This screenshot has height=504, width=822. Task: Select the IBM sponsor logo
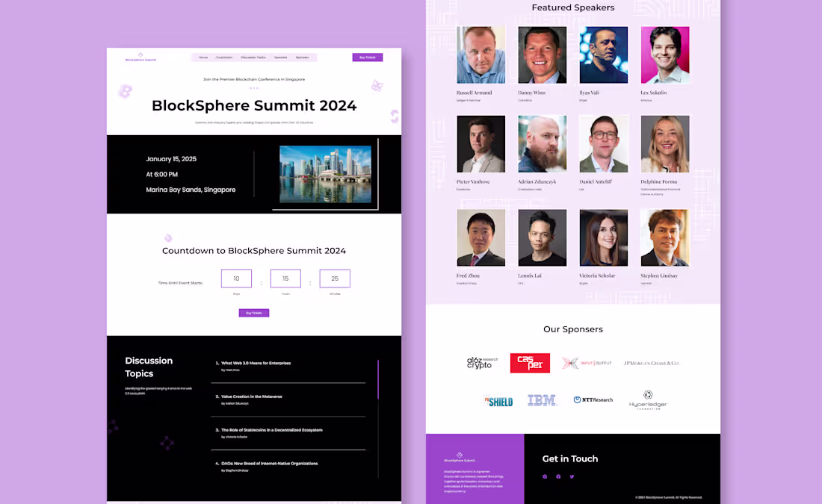click(x=542, y=400)
